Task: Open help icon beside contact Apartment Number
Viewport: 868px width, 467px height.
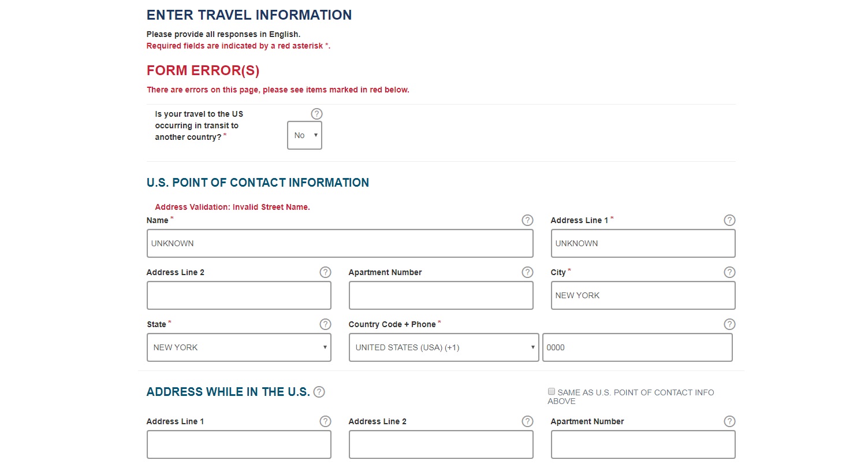Action: pos(527,272)
